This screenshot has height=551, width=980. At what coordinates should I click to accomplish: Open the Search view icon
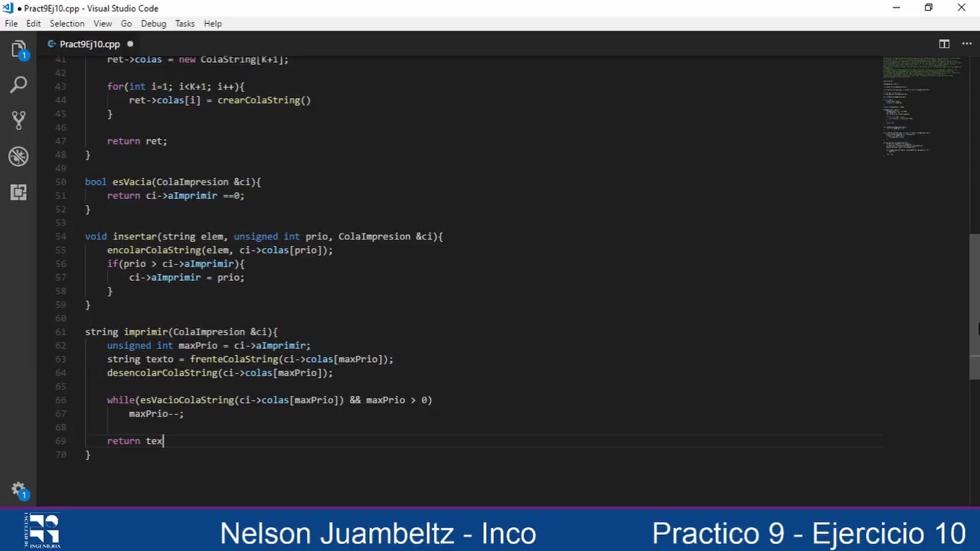pos(19,84)
